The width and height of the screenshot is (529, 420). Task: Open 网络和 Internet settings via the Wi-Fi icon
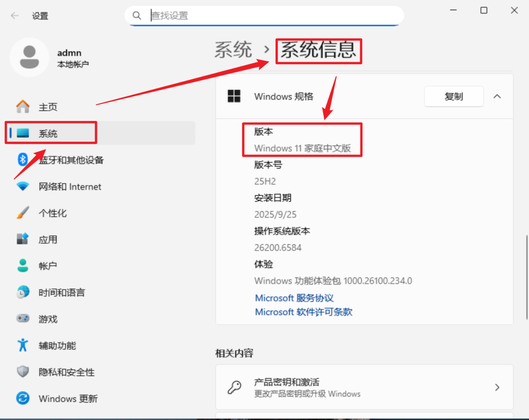[x=23, y=187]
